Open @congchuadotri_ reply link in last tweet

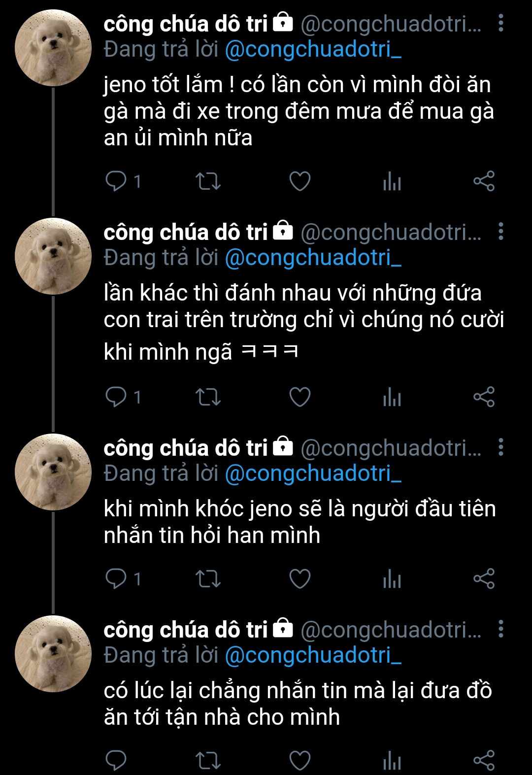pos(313,655)
